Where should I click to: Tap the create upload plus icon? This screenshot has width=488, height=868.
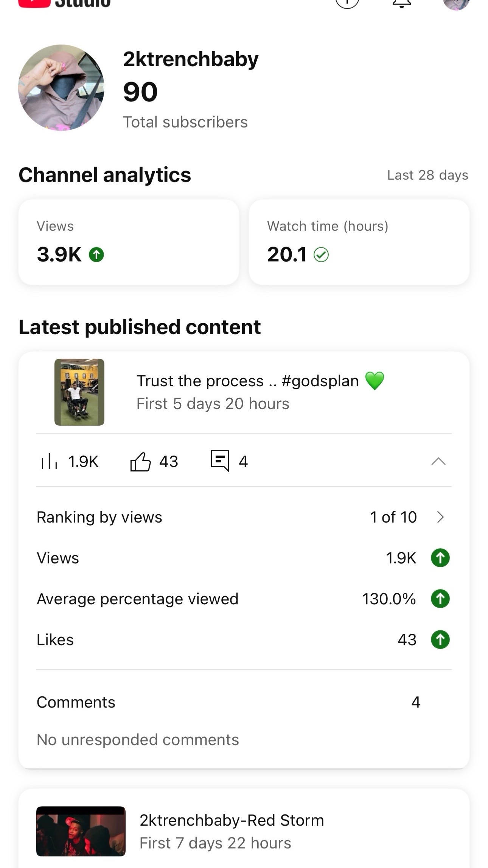tap(347, 3)
